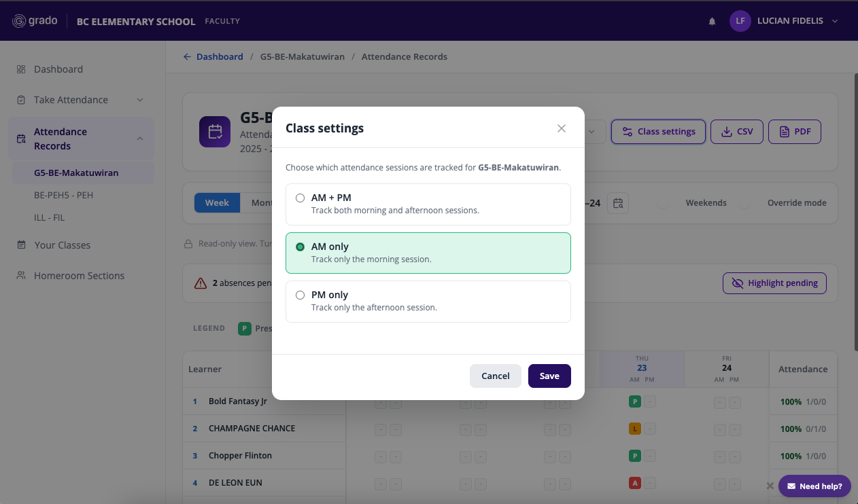Click the G5-BE-Makatuwiran breadcrumb

pos(303,57)
